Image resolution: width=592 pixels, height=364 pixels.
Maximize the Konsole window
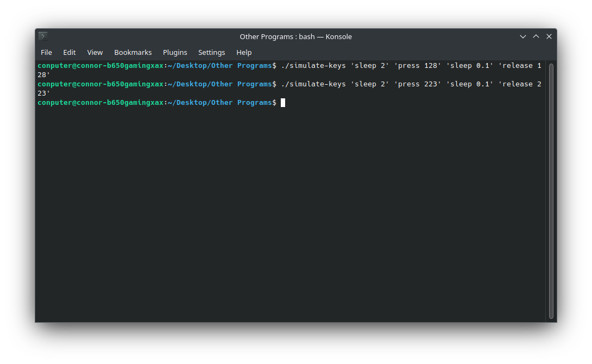pos(536,36)
